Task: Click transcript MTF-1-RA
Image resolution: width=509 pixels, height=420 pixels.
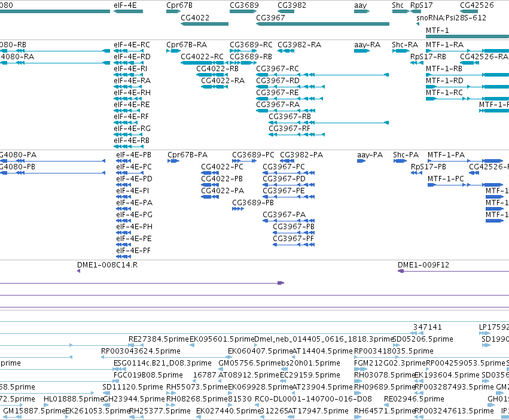Action: click(x=444, y=45)
